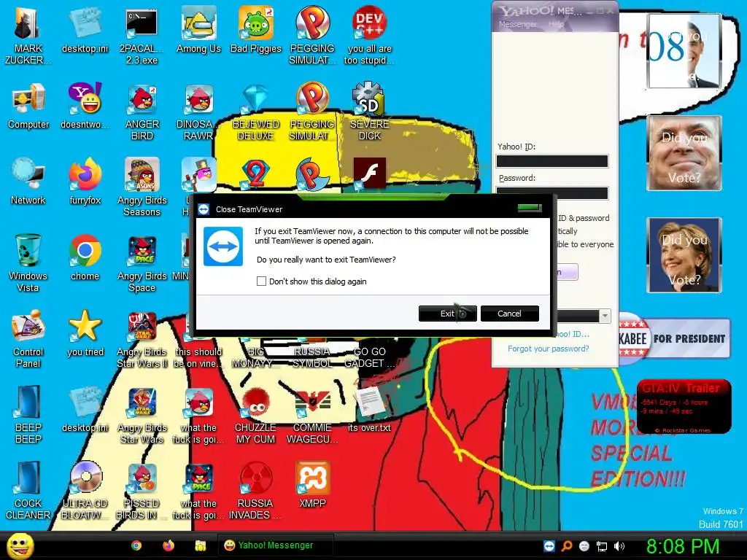
Task: Open the smiley Start button
Action: [x=20, y=545]
